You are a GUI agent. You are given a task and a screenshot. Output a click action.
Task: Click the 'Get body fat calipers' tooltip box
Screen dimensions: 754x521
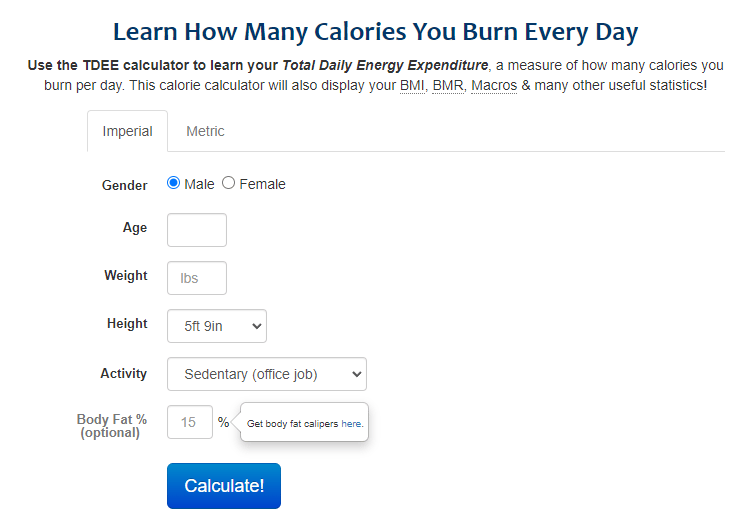pyautogui.click(x=304, y=422)
